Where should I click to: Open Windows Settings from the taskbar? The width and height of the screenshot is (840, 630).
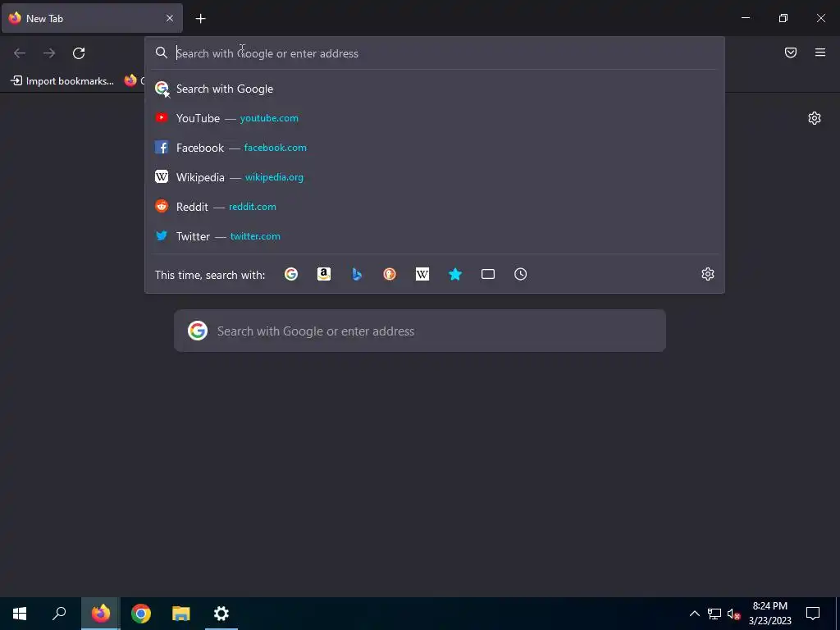pos(221,614)
